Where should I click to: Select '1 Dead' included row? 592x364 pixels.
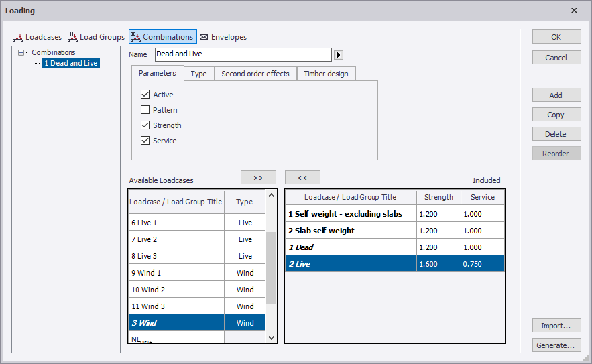point(395,247)
